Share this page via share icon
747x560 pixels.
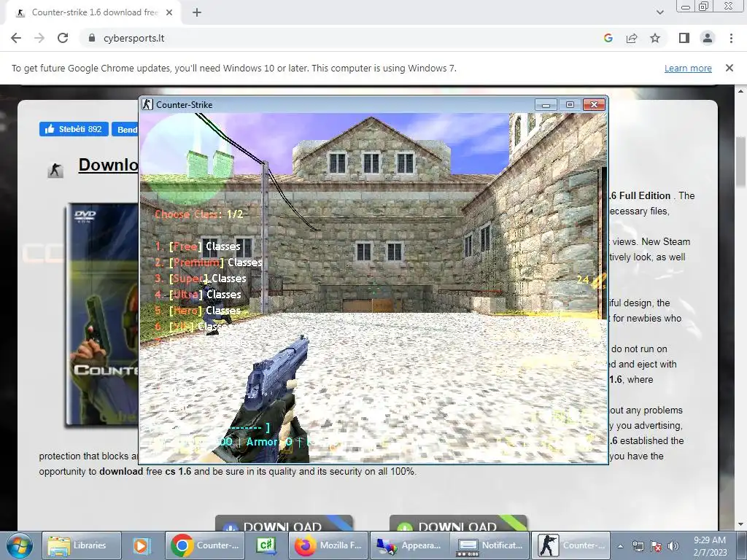632,38
